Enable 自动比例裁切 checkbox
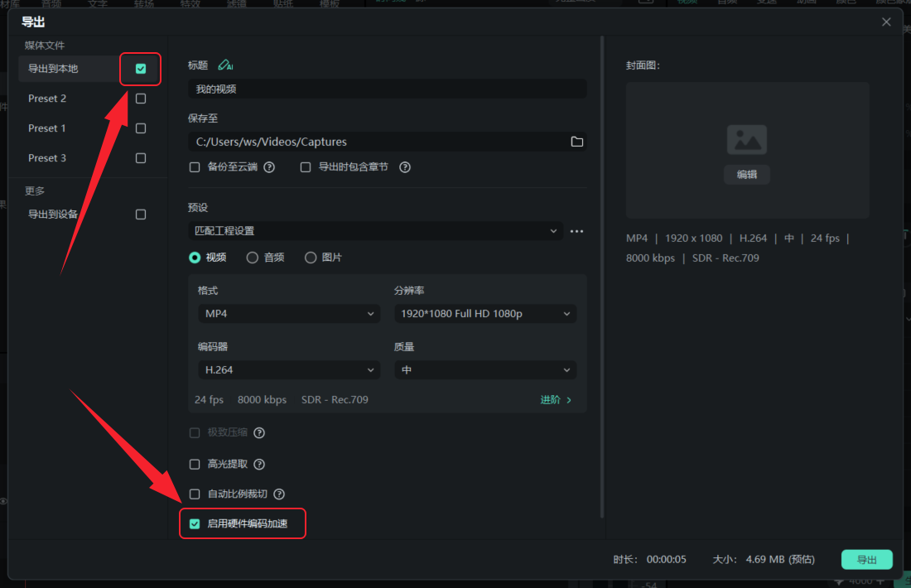Image resolution: width=911 pixels, height=588 pixels. click(195, 494)
